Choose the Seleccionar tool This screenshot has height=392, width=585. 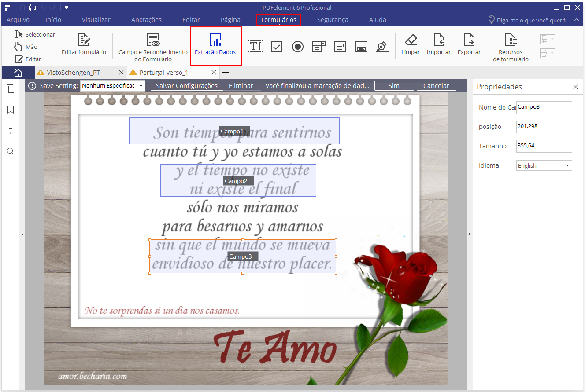tap(35, 34)
